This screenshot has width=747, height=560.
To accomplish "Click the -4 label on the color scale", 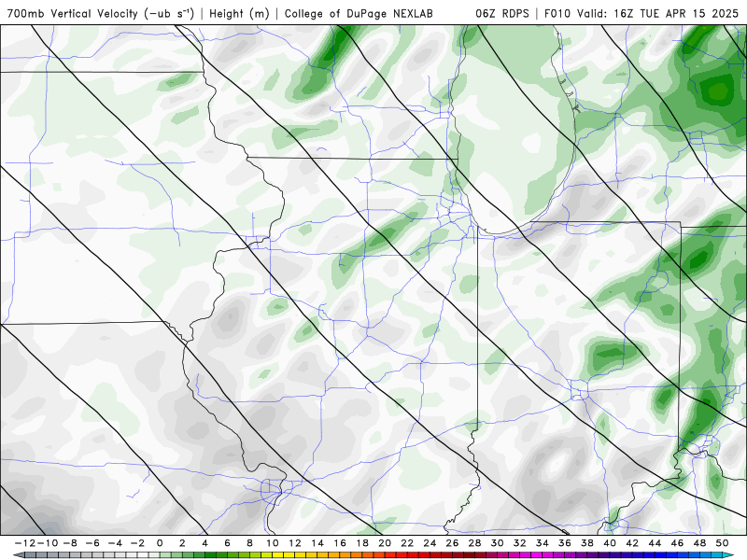I will [115, 543].
